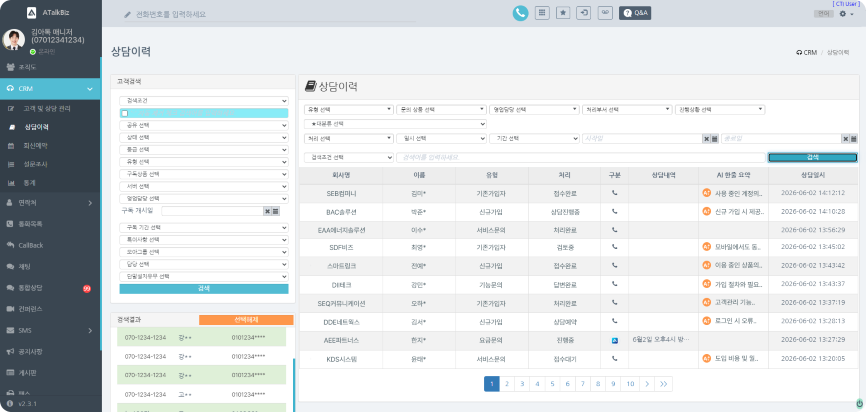This screenshot has height=412, width=866.
Task: Open the settings gear menu
Action: [846, 14]
